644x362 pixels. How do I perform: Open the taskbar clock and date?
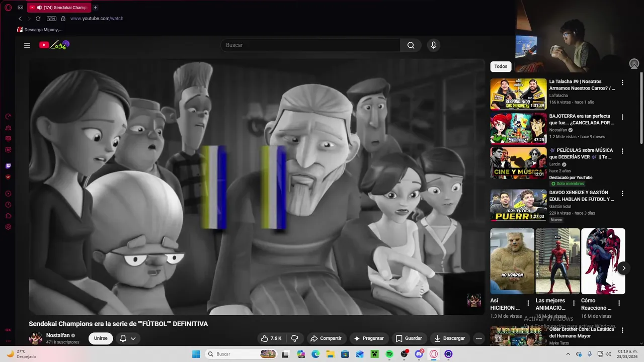point(628,354)
